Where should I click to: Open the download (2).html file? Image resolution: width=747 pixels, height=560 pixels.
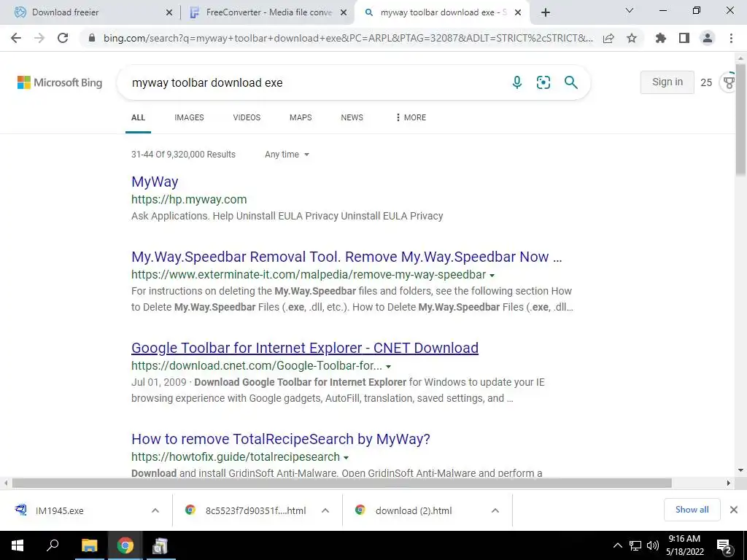click(x=404, y=510)
